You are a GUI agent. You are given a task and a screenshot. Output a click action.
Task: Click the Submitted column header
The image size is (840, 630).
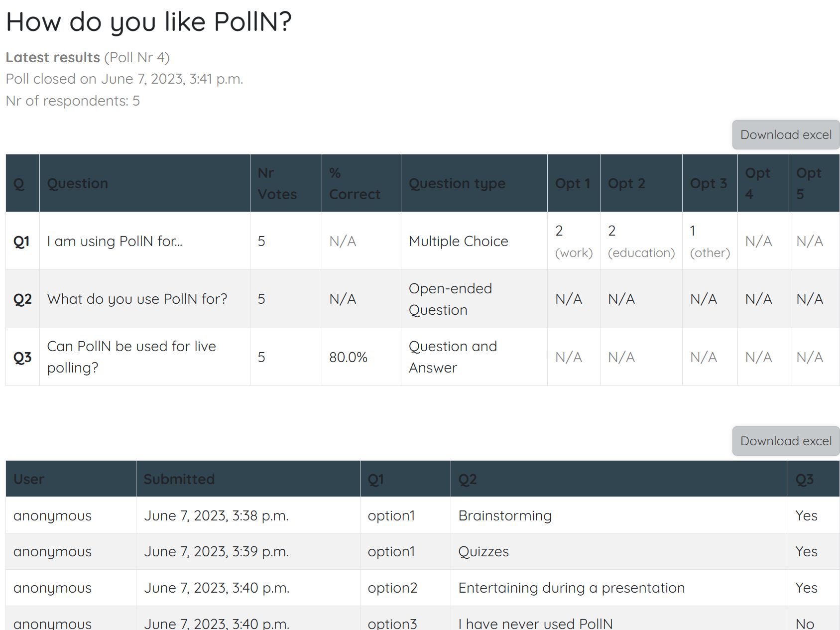coord(179,479)
